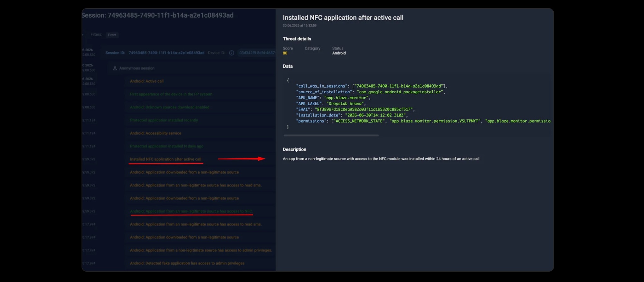Open First appearance of the device event
Image resolution: width=644 pixels, height=282 pixels.
point(171,94)
